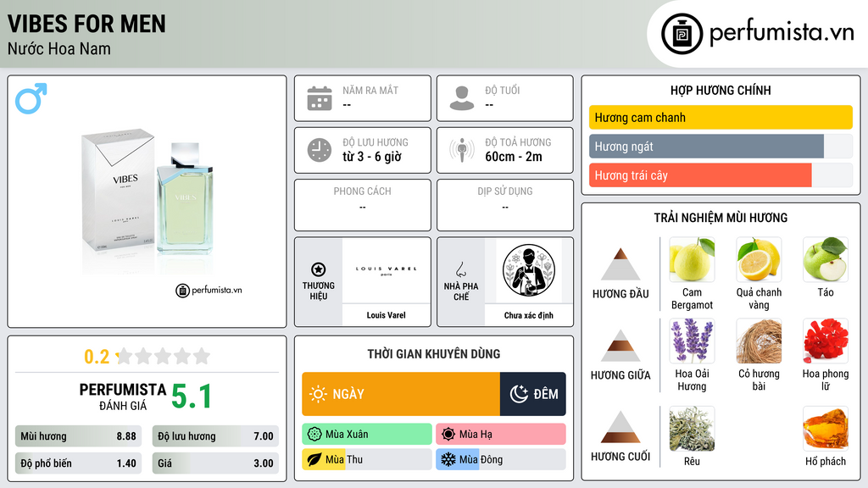The height and width of the screenshot is (488, 868).
Task: Click the Chưa xác định perfumer label
Action: pos(529,315)
